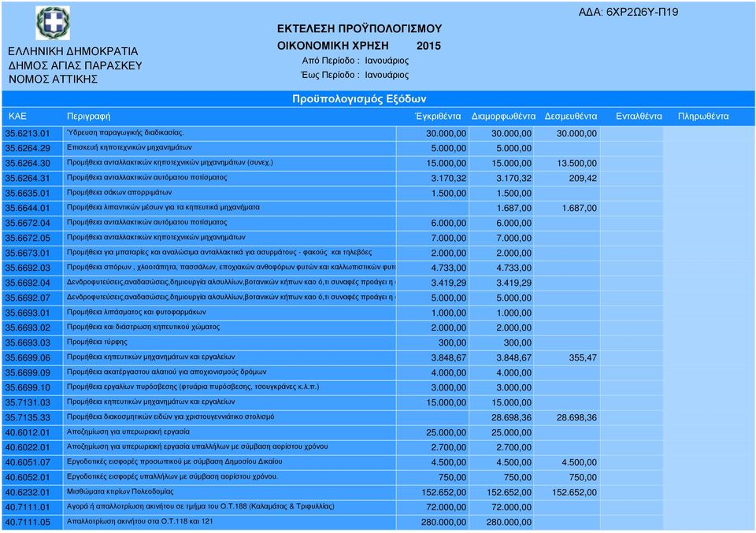The image size is (756, 533).
Task: Click committed amount 750,00
Action: pyautogui.click(x=583, y=478)
